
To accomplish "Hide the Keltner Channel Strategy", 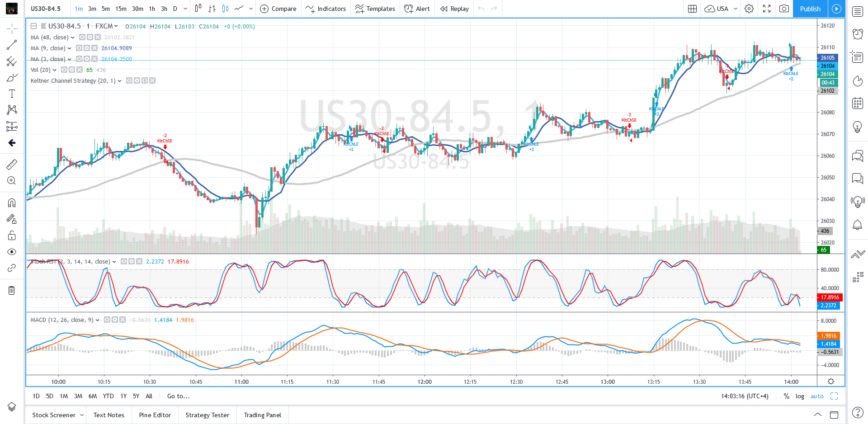I will click(129, 80).
